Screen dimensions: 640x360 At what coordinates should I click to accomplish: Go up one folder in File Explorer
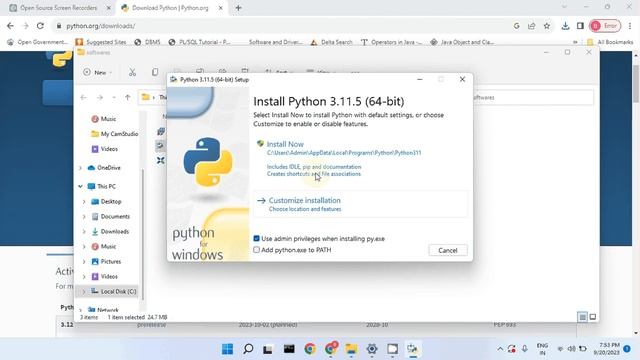(128, 97)
